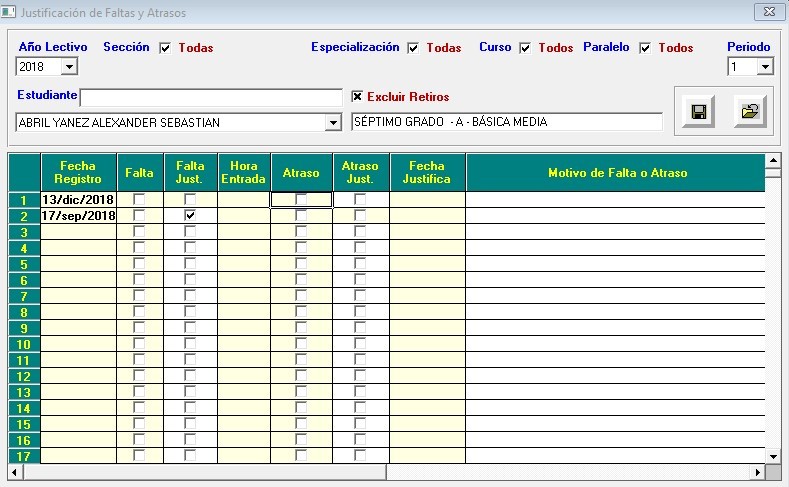This screenshot has height=487, width=789.
Task: Select row number 1 header
Action: [24, 200]
